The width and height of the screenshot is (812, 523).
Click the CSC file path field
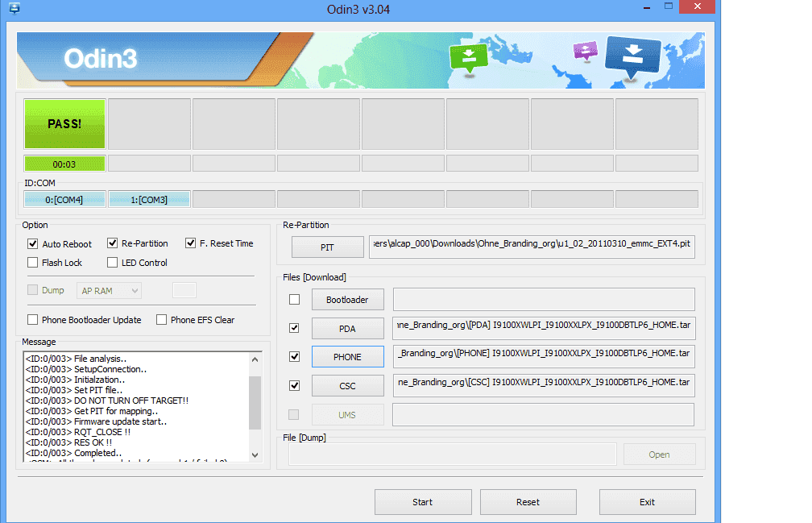tap(544, 386)
